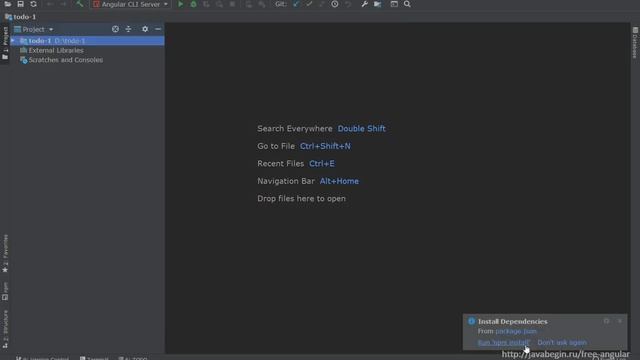Click Run 'npm install' link
Screen dimensions: 640x360
click(504, 342)
